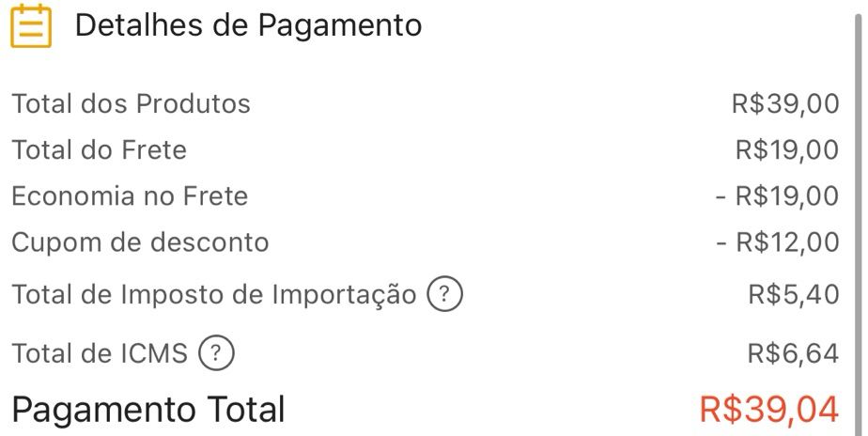Click the R$19,00 shipping total amount
The width and height of the screenshot is (868, 436).
[787, 150]
